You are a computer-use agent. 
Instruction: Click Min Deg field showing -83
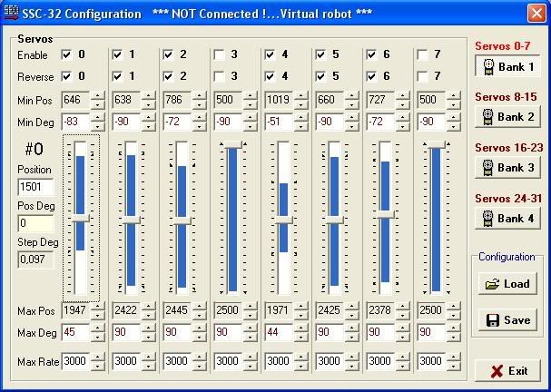pyautogui.click(x=76, y=122)
